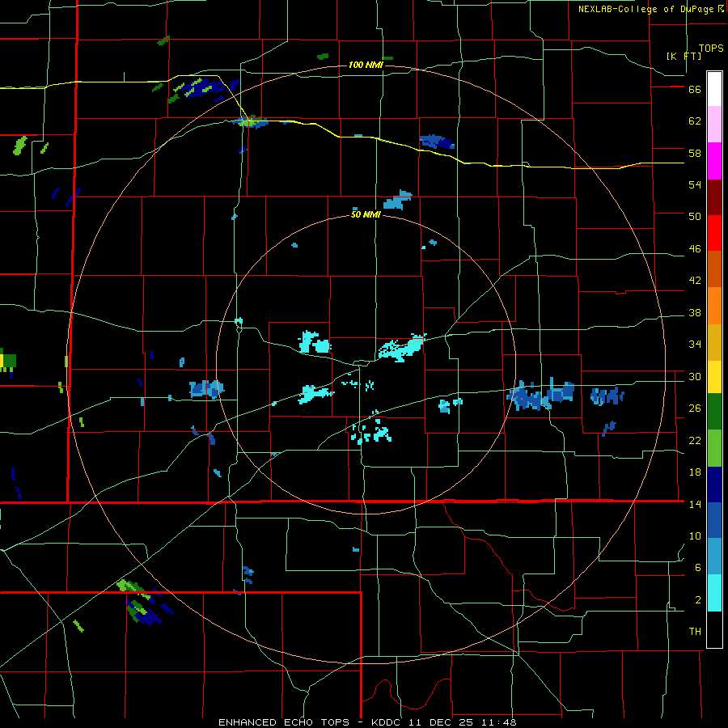Select the 50 scale value
The image size is (728, 728).
coord(695,216)
